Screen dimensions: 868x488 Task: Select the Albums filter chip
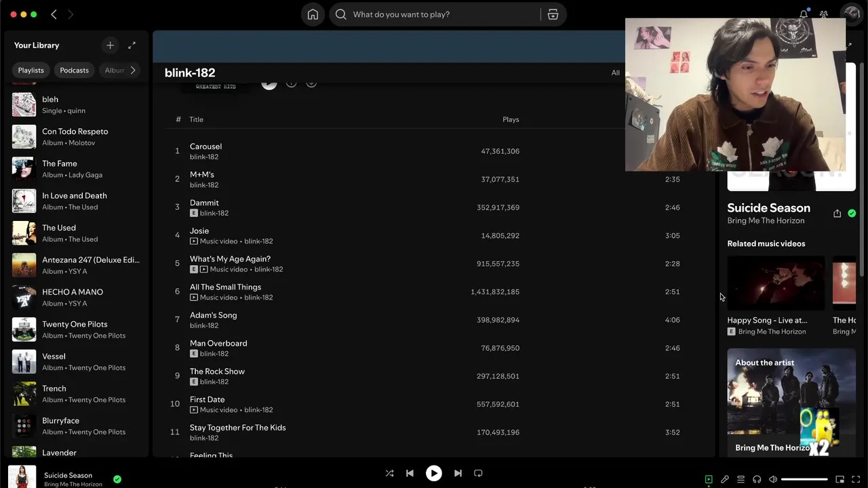114,70
